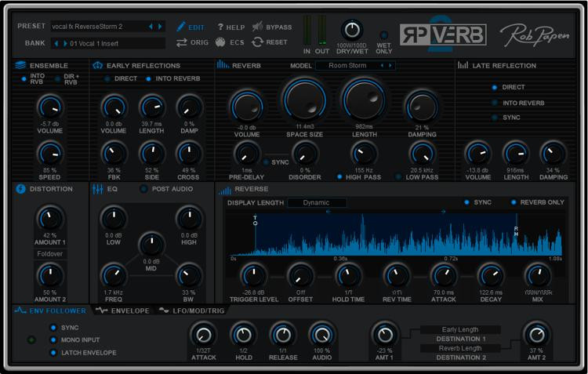This screenshot has width=588, height=374.
Task: Open the ECS controller icon
Action: [220, 42]
